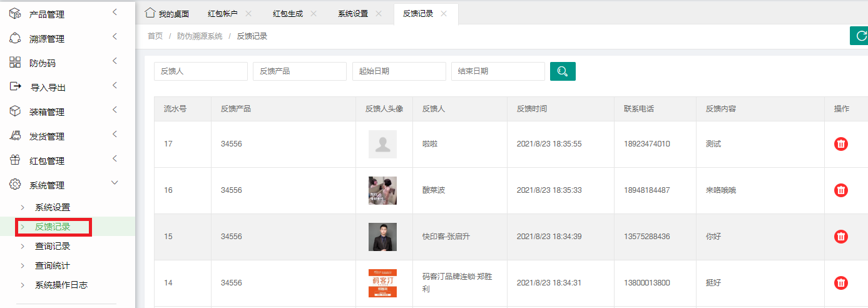The width and height of the screenshot is (868, 308).
Task: Close the 红包帐户 tab
Action: click(x=248, y=14)
